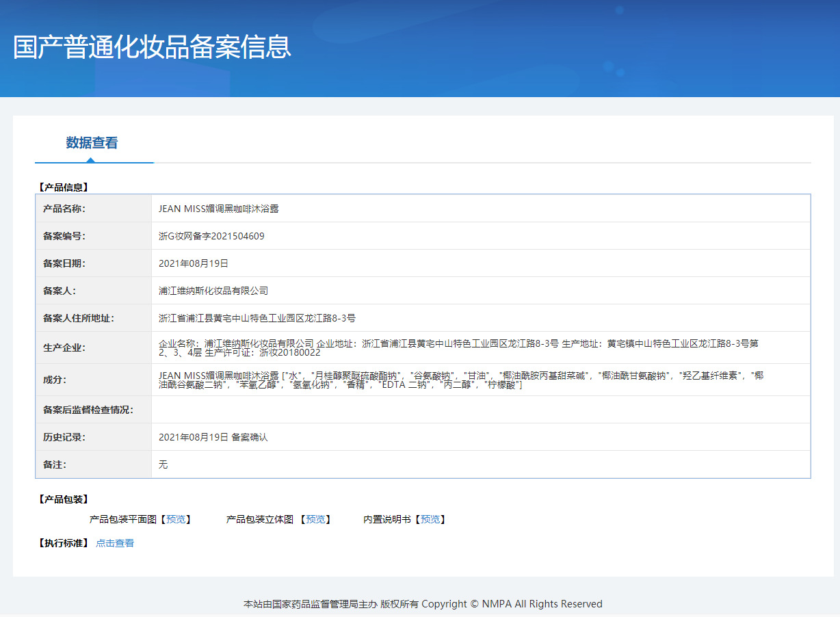Click filing date value 2021年08月19日
Image resolution: width=840 pixels, height=617 pixels.
pos(194,263)
